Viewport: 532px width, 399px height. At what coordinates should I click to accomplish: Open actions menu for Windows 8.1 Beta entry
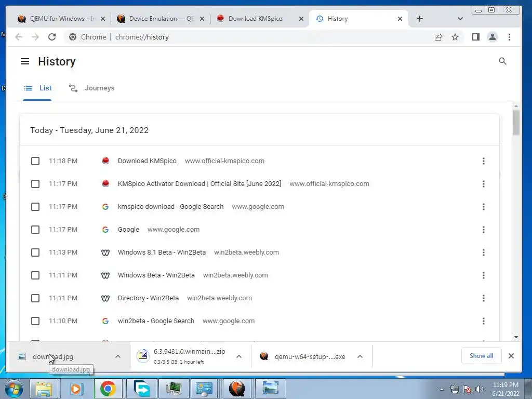(x=484, y=252)
